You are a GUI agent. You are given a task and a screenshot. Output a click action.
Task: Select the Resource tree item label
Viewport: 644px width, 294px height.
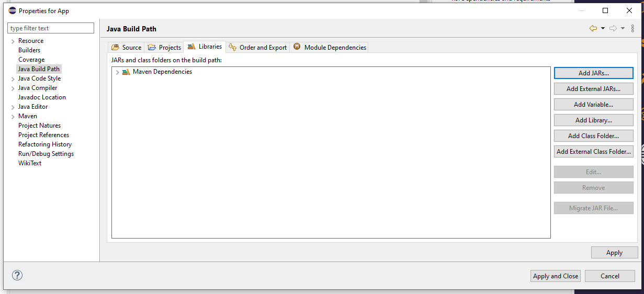(31, 41)
